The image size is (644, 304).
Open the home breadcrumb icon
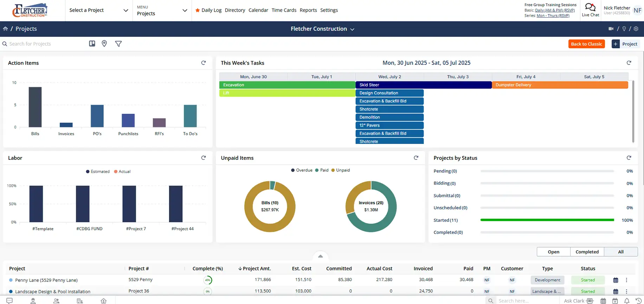point(5,29)
